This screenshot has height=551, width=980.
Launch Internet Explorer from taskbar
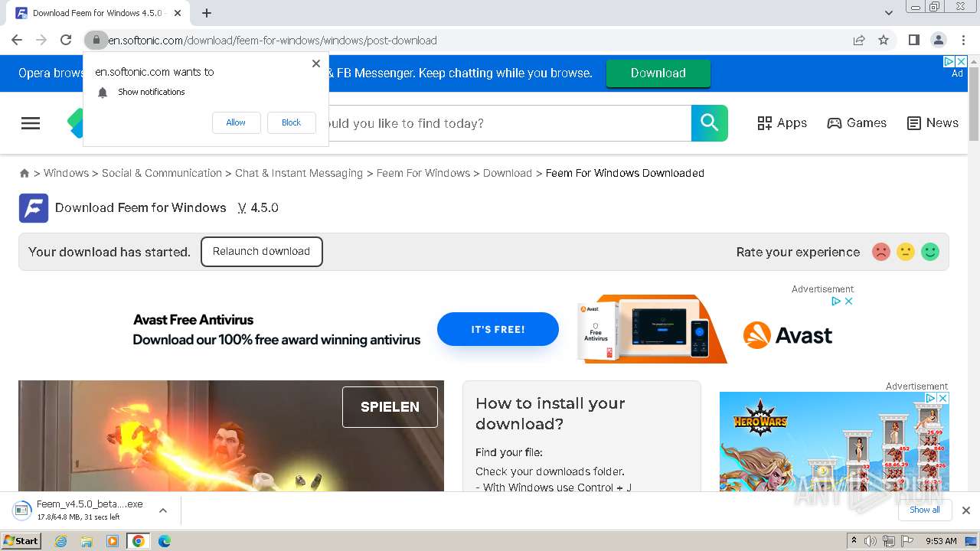pyautogui.click(x=61, y=541)
